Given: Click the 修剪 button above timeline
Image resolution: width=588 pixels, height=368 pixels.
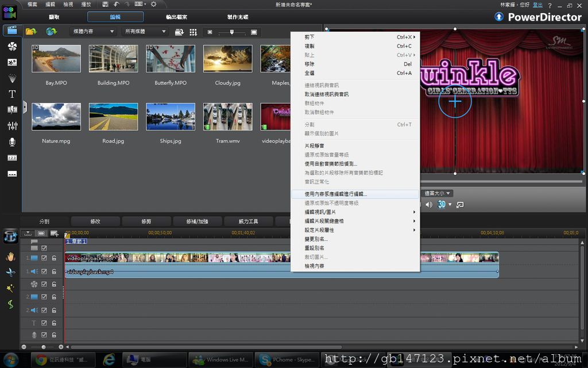Looking at the screenshot, I should coord(146,221).
